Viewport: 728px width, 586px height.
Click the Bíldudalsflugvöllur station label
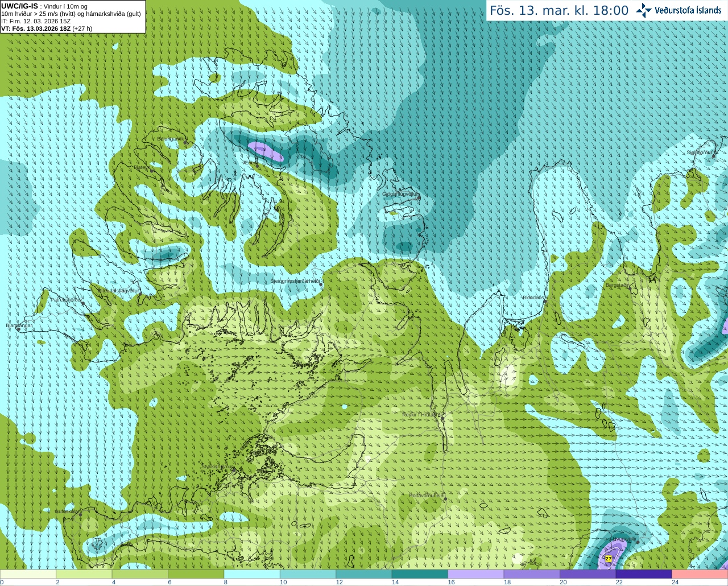coord(119,290)
